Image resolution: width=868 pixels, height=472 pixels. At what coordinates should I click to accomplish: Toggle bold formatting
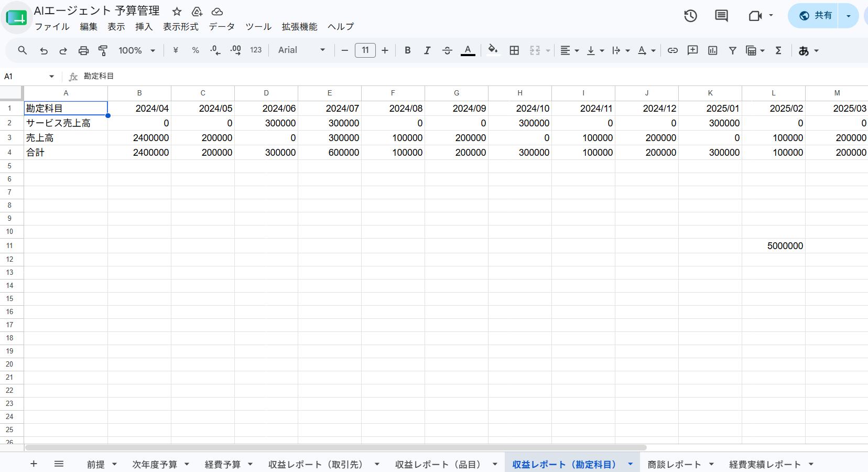(x=407, y=50)
